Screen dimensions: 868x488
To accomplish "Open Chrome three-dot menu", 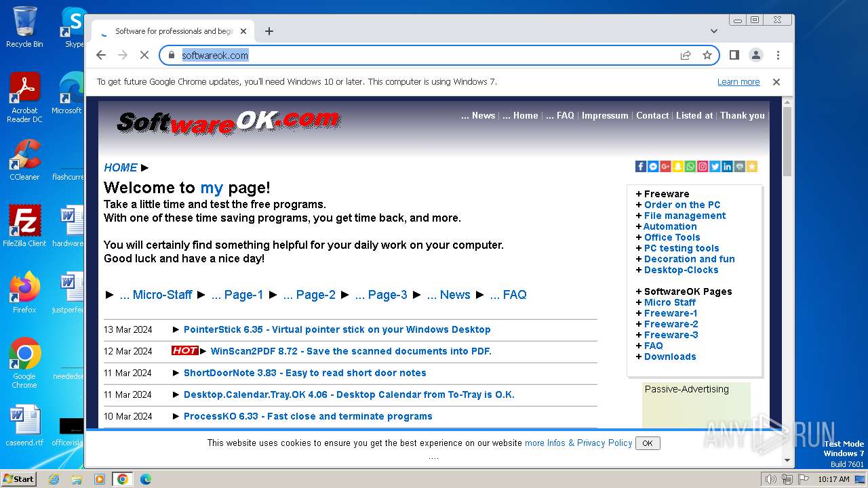I will point(778,55).
